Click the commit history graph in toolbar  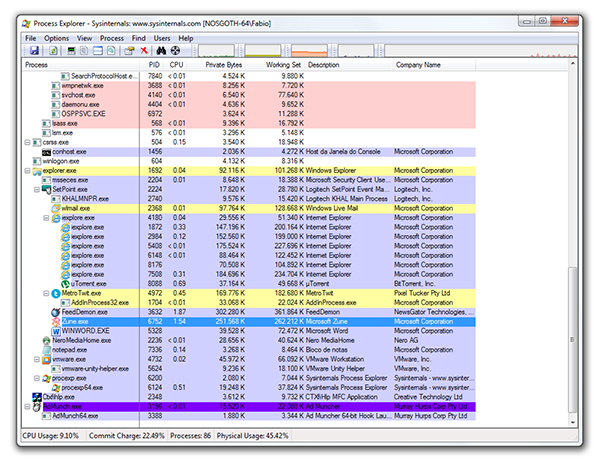click(x=263, y=51)
